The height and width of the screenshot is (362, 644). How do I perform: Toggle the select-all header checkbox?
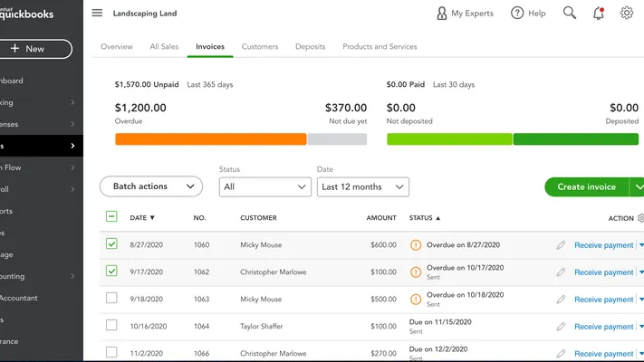tap(111, 217)
